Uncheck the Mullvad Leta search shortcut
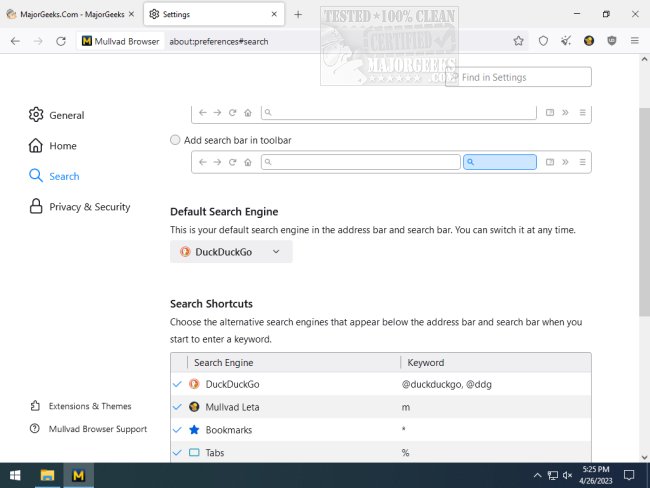 coord(177,407)
